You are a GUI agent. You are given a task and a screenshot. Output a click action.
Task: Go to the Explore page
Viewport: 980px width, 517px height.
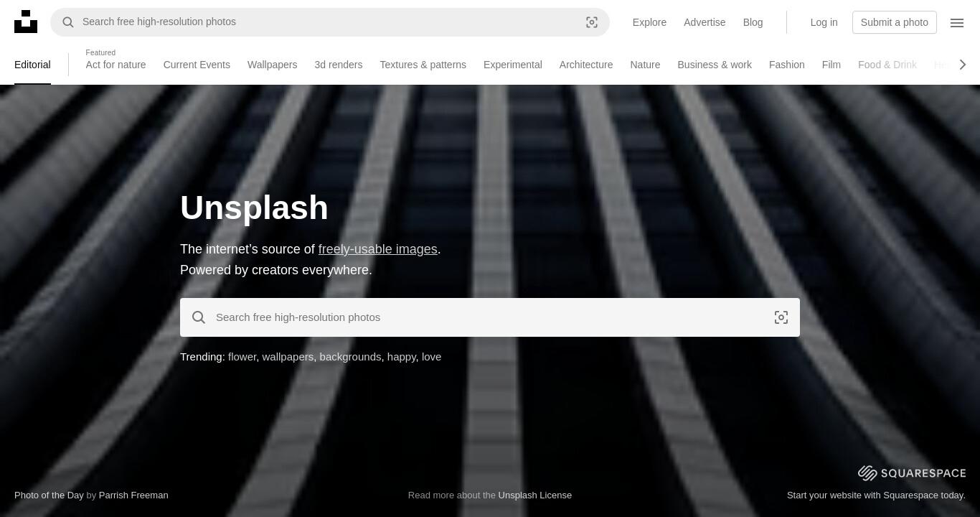pyautogui.click(x=649, y=22)
